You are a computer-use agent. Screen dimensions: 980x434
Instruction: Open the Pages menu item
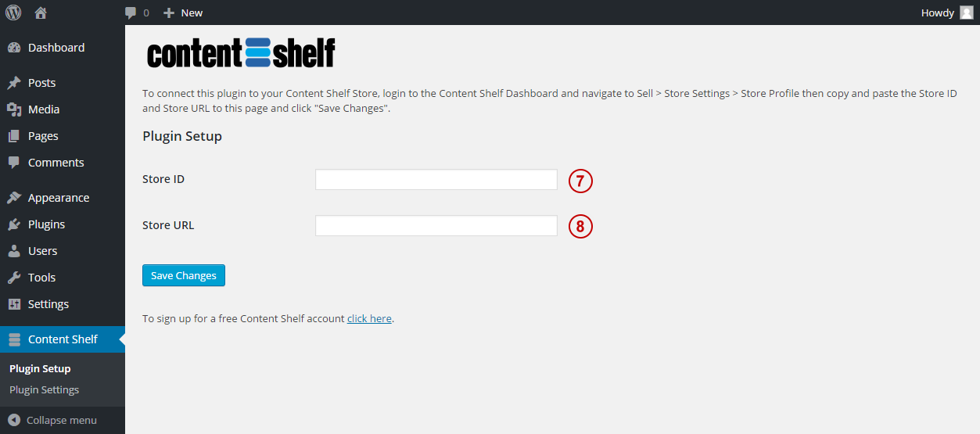pyautogui.click(x=63, y=136)
